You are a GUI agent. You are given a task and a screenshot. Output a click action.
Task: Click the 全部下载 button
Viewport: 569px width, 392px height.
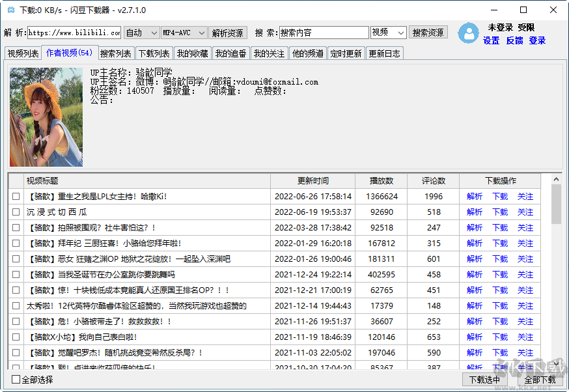540,380
